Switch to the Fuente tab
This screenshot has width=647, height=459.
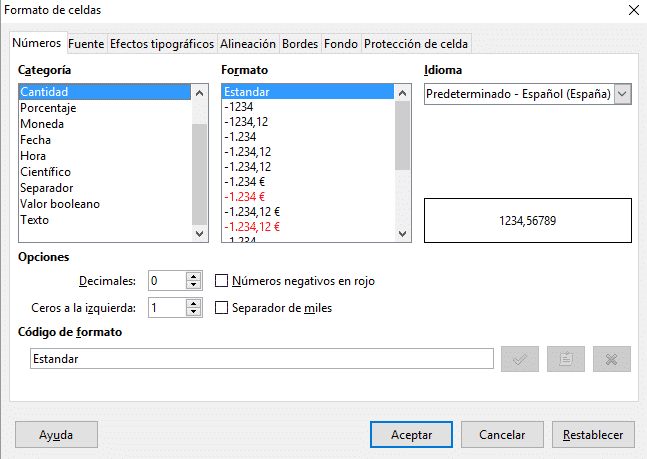[86, 44]
